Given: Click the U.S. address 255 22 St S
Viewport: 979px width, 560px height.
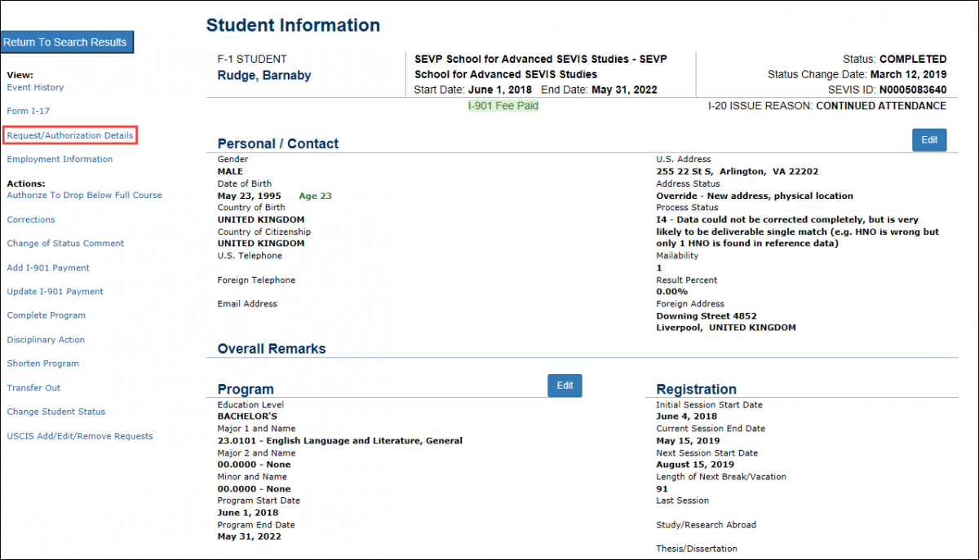Looking at the screenshot, I should click(x=738, y=172).
